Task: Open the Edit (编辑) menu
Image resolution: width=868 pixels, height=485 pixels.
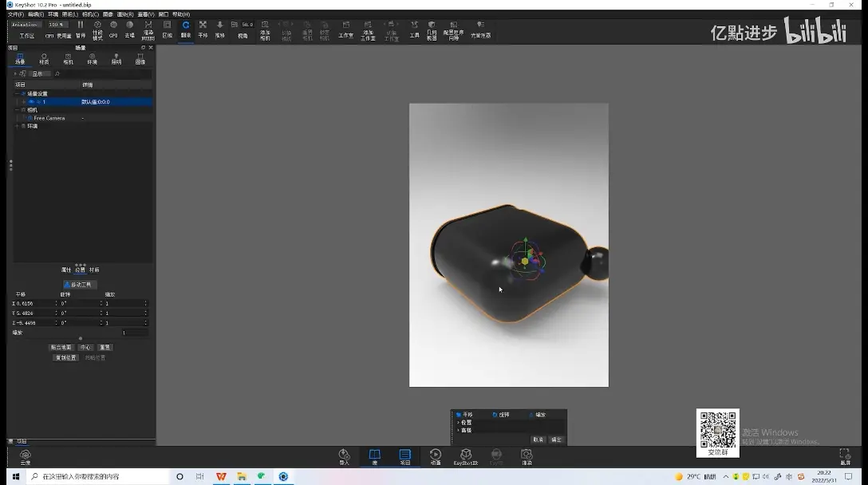Action: [x=35, y=14]
